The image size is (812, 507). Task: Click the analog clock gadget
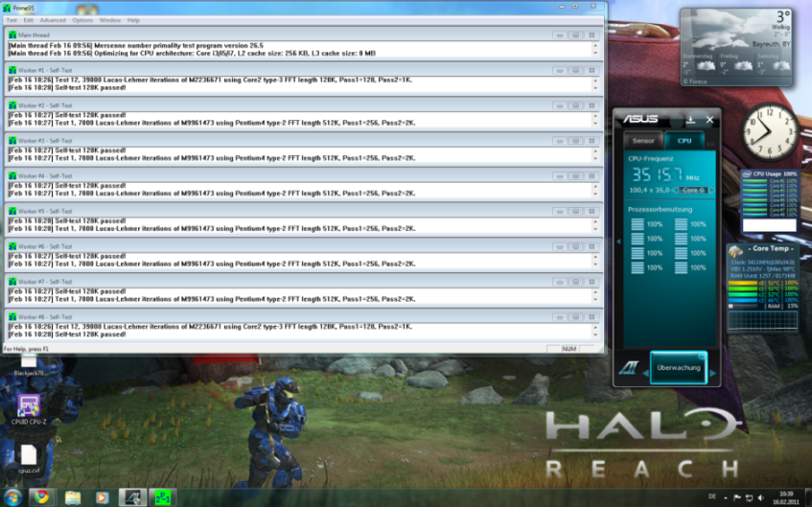[770, 131]
